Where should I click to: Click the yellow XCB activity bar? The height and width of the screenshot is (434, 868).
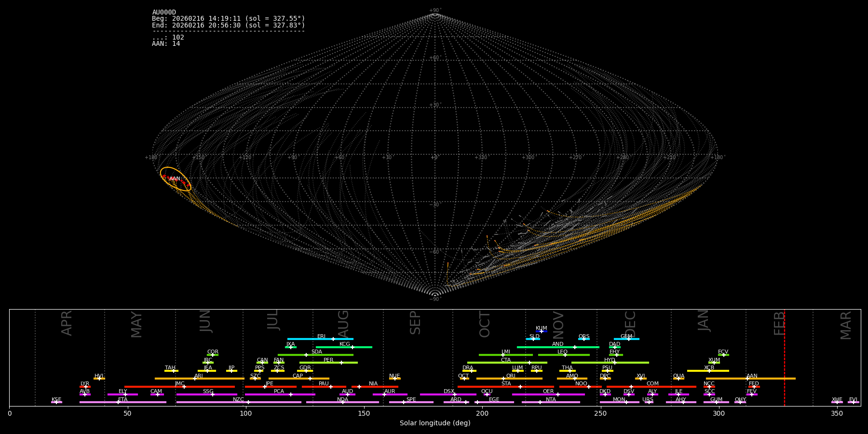click(x=708, y=371)
